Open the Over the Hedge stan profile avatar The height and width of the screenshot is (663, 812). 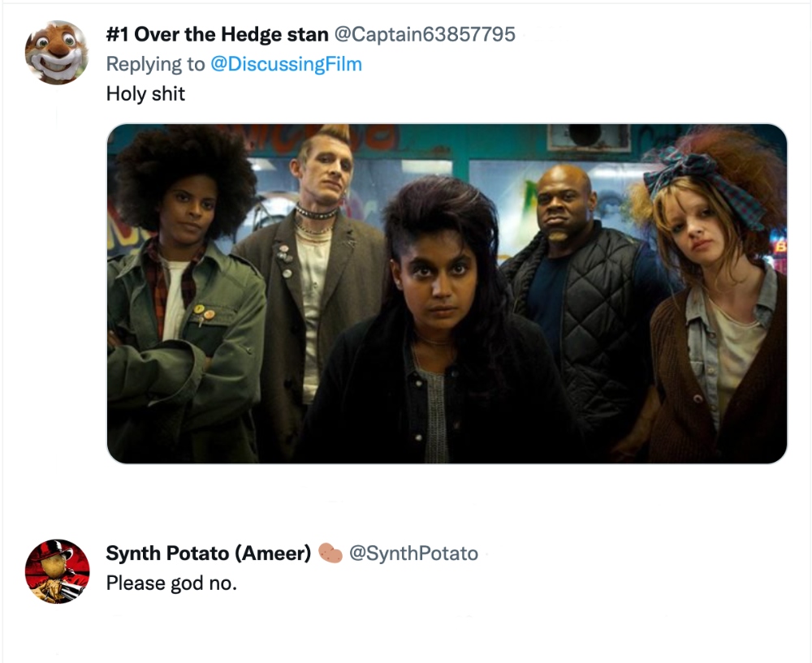pyautogui.click(x=57, y=52)
